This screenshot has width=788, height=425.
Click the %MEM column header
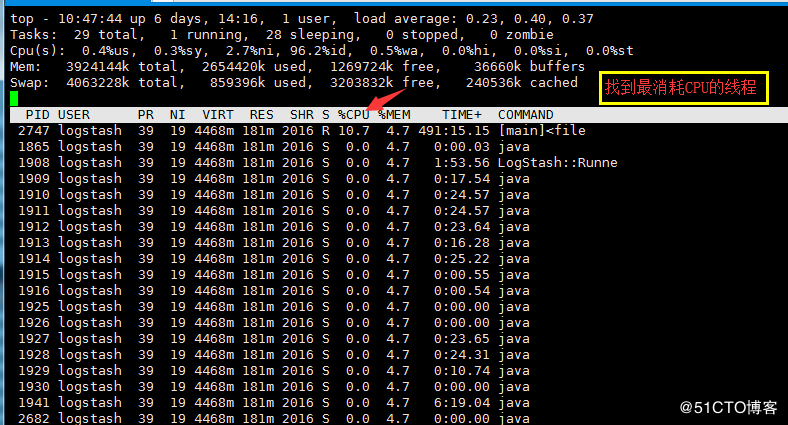pyautogui.click(x=395, y=115)
